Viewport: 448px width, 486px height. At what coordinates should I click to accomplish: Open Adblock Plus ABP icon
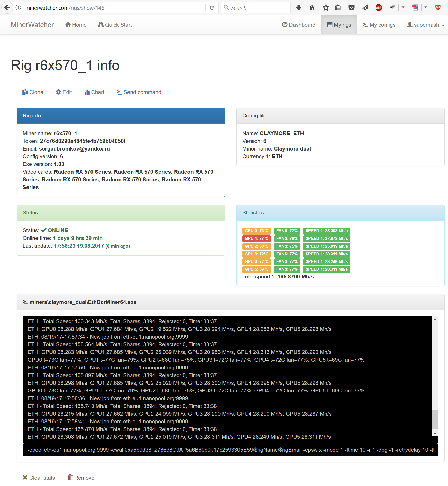tap(379, 8)
